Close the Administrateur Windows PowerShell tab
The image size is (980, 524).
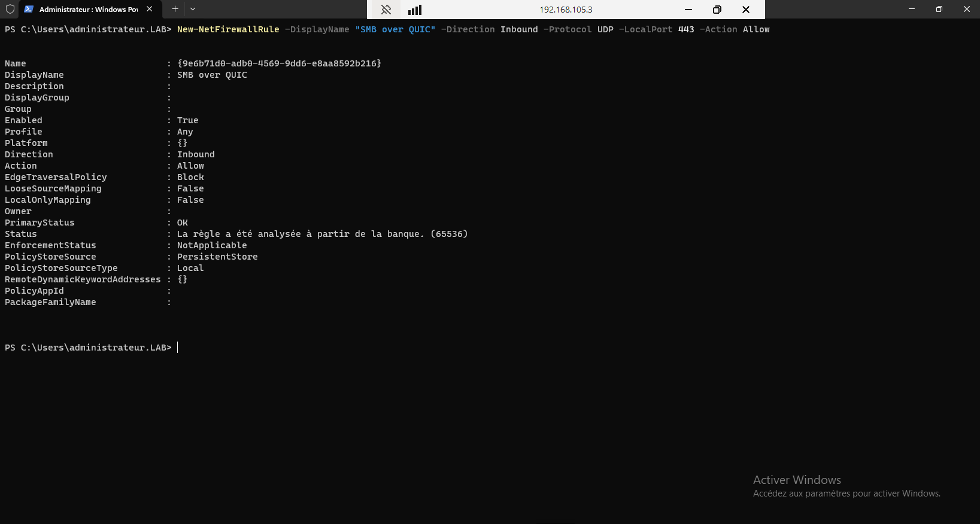150,9
